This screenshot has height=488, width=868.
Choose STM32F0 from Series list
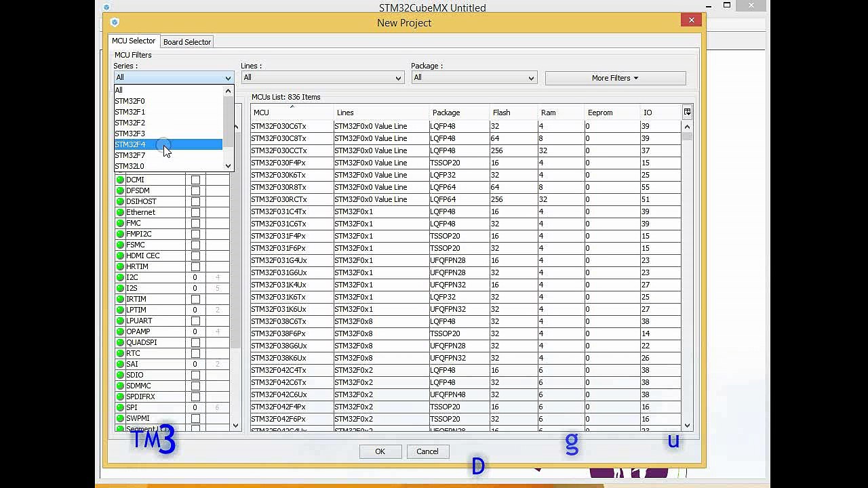pos(167,101)
